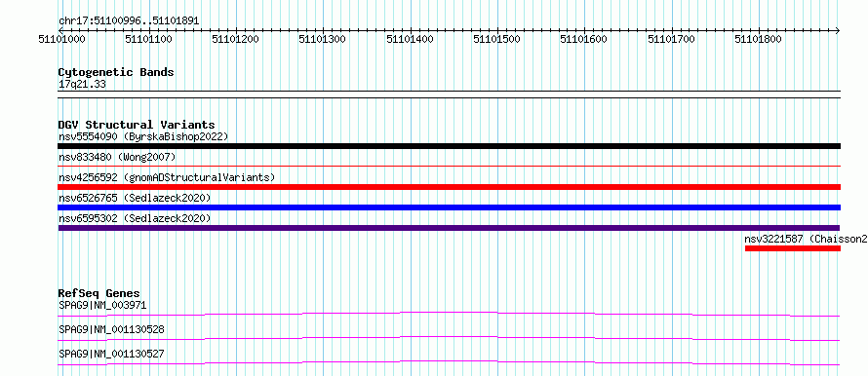Open nsv3221587 (Chaisson) label

(x=806, y=239)
